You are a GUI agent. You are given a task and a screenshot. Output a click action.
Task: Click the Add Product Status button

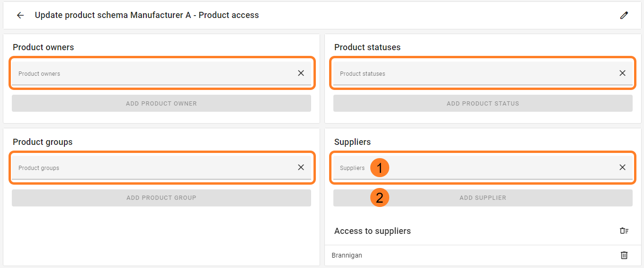coord(483,103)
